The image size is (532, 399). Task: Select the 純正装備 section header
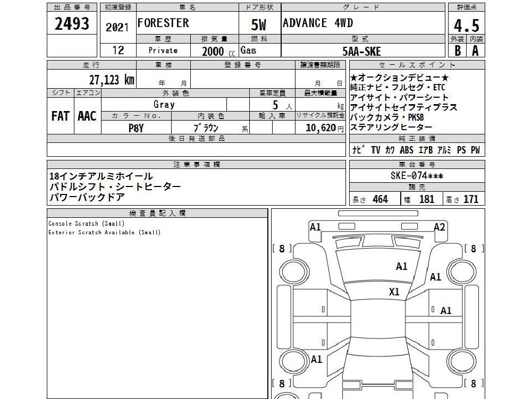tap(417, 139)
